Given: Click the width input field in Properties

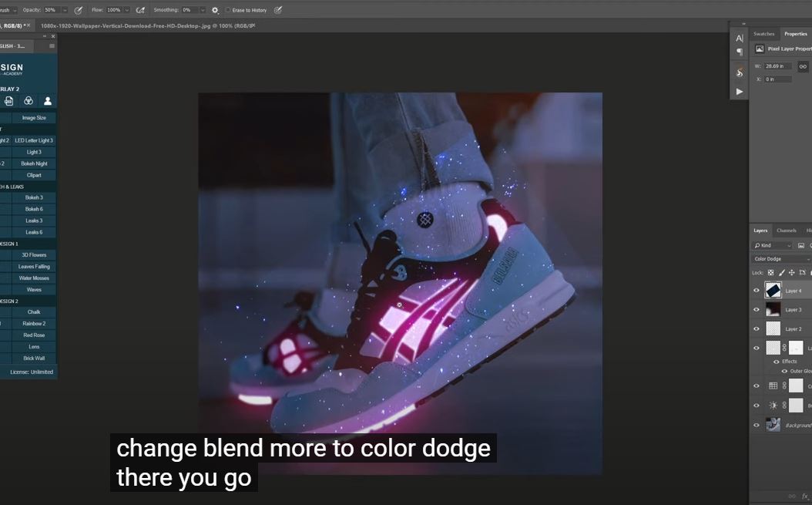Looking at the screenshot, I should point(778,66).
